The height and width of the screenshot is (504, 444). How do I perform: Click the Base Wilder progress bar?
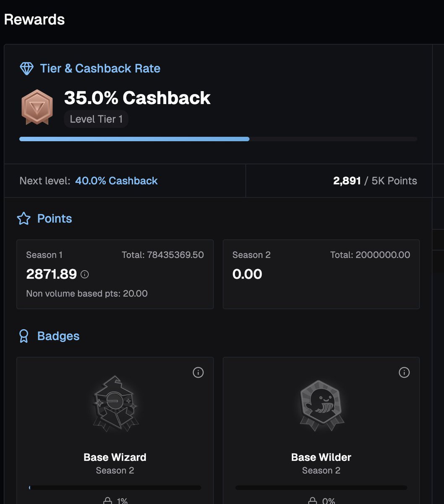321,488
